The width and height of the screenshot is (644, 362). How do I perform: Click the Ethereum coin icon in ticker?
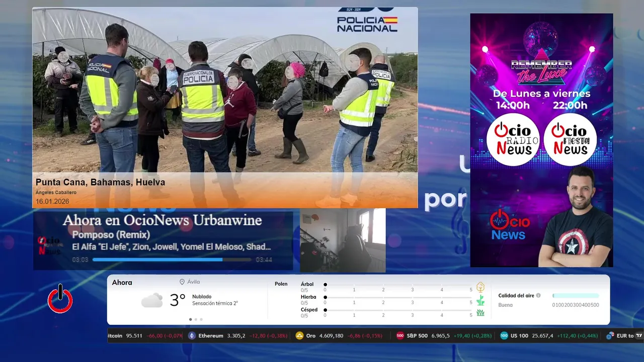(192, 336)
